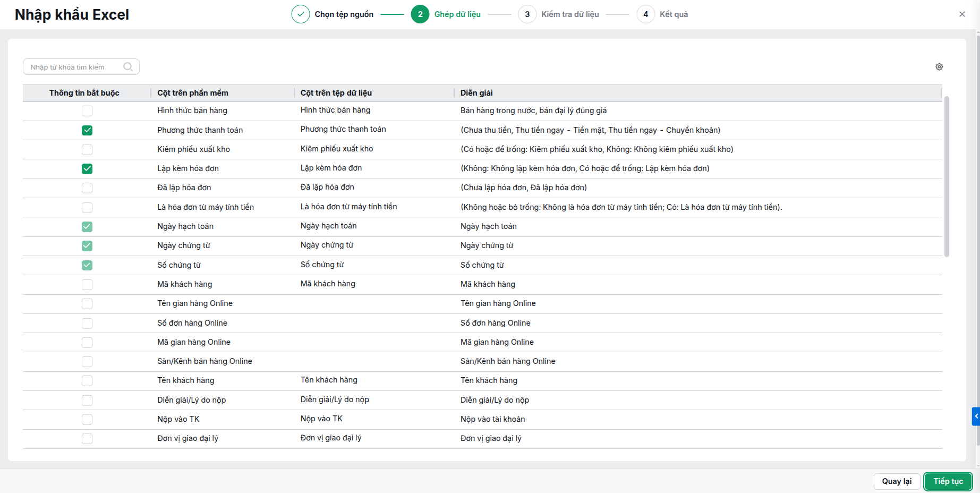
Task: Check the Đã lập hóa đơn checkbox
Action: (x=87, y=188)
